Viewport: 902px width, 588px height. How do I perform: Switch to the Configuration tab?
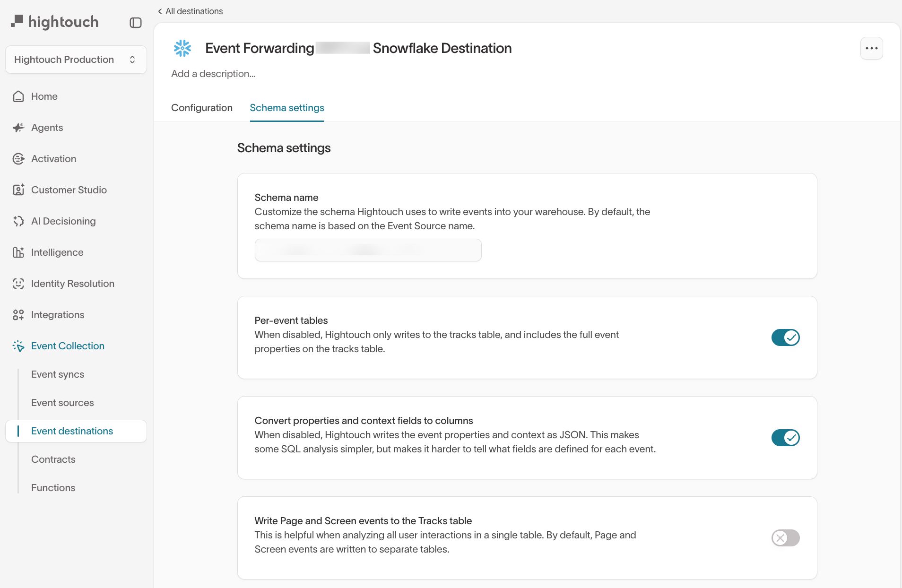point(202,108)
